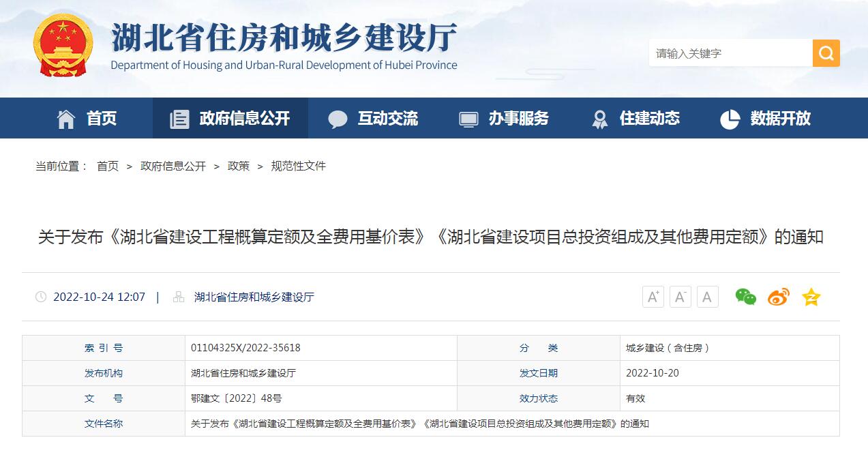
Task: Type in the 请输入关键字 search field
Action: point(730,53)
